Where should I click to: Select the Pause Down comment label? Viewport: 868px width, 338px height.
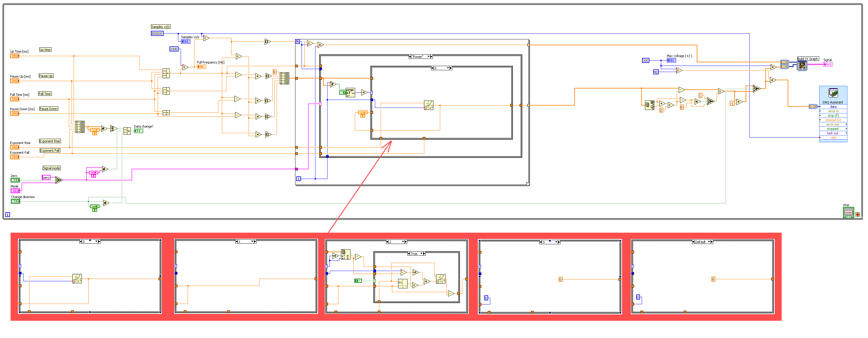49,109
